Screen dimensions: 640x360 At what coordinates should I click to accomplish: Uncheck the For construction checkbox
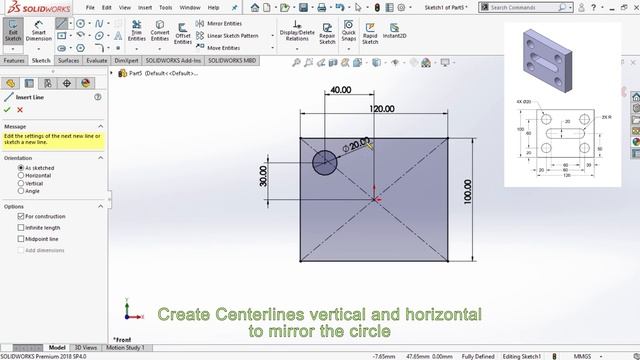click(21, 216)
